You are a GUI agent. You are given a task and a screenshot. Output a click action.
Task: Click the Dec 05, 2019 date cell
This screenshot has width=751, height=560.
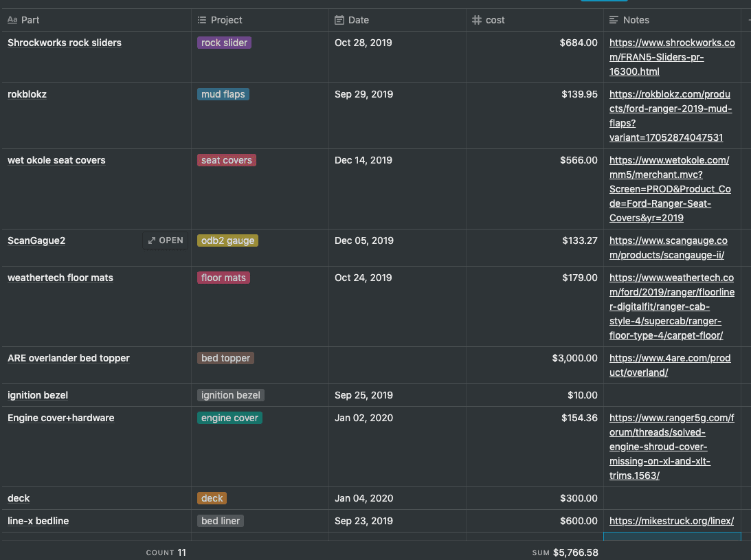click(398, 247)
